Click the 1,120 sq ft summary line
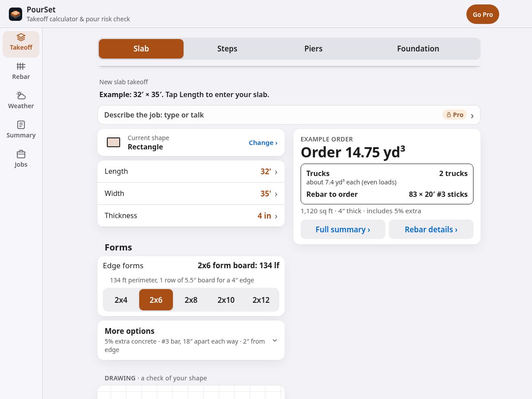 tap(361, 211)
